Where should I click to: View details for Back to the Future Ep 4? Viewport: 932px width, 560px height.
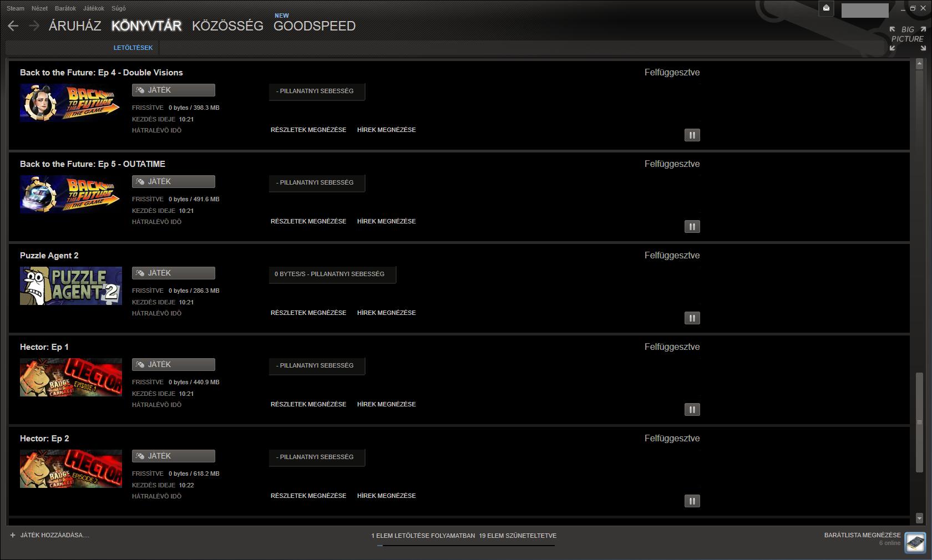click(308, 130)
